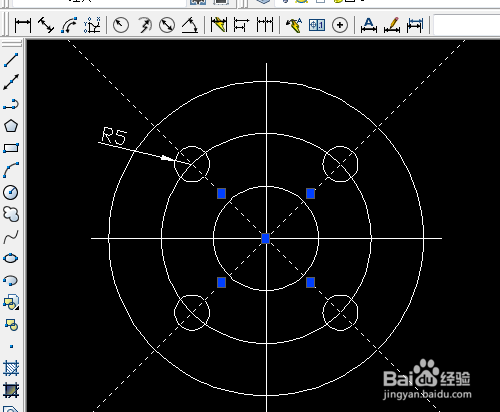Click the Dimension Edit icon

click(x=369, y=25)
